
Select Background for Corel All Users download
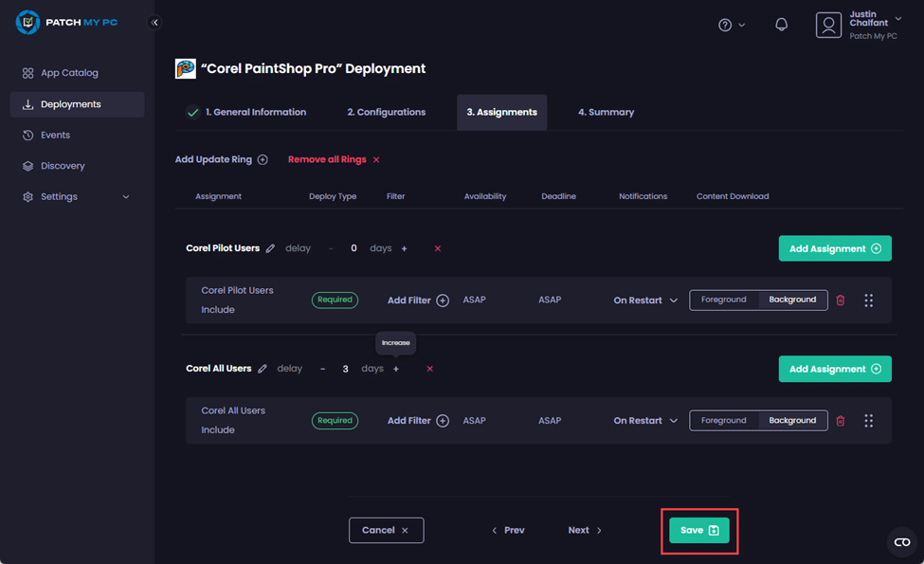pos(792,421)
